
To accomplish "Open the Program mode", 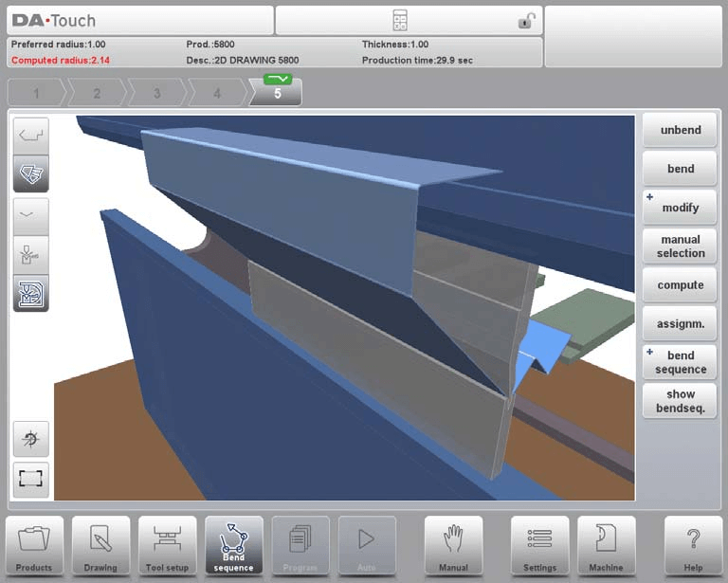I will tap(300, 546).
